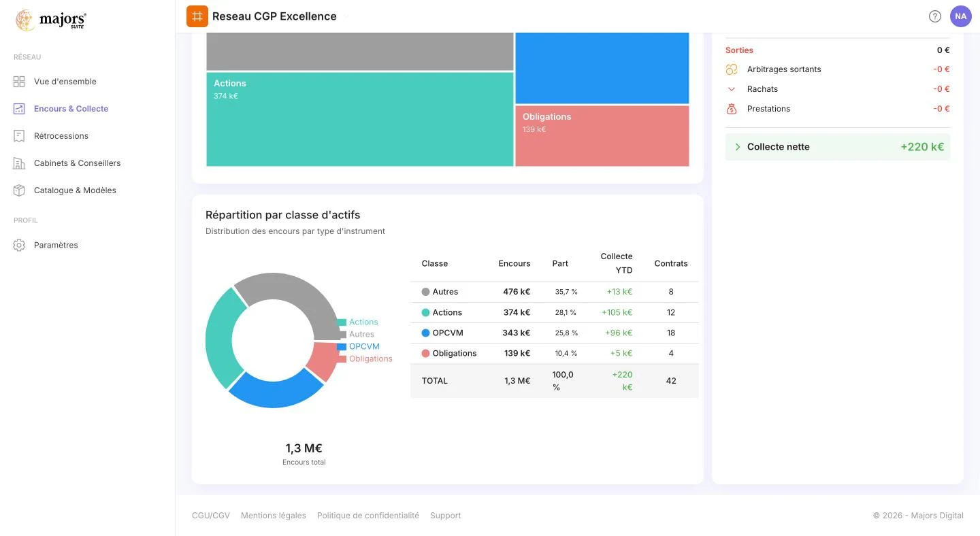980x536 pixels.
Task: Select the Obligations treemap tile
Action: pyautogui.click(x=602, y=136)
